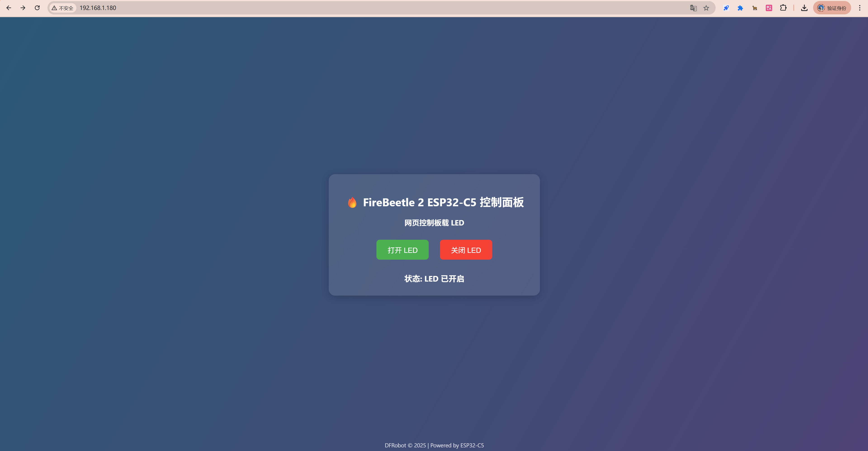Open Chrome three-dot menu
The height and width of the screenshot is (451, 868).
860,8
